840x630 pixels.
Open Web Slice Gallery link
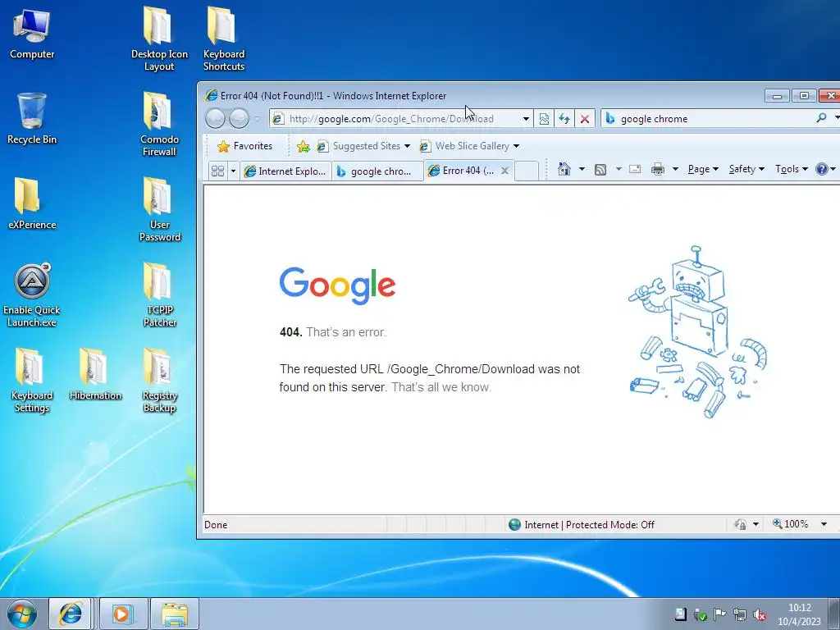[465, 146]
